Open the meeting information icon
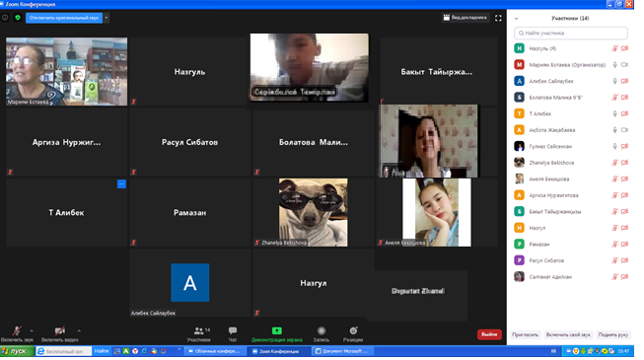 (x=5, y=18)
